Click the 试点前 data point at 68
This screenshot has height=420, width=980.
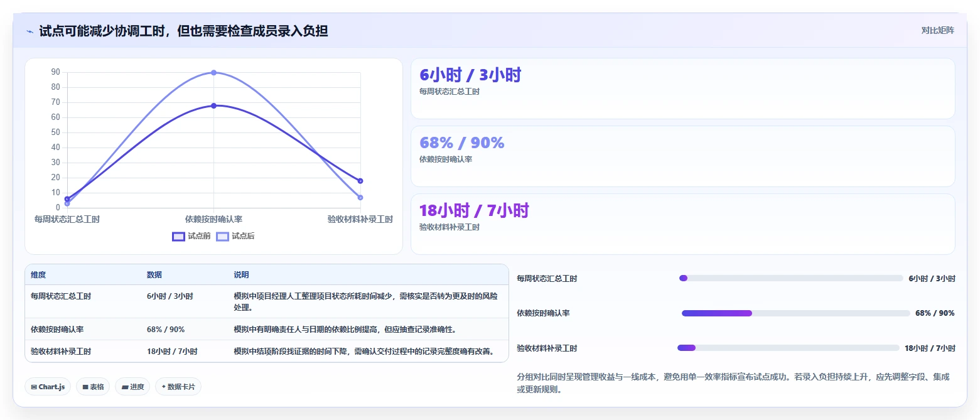coord(213,105)
